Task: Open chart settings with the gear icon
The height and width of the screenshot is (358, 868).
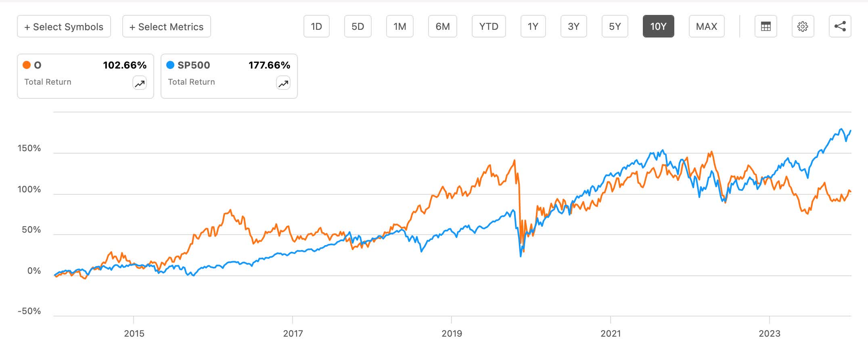Action: coord(803,26)
